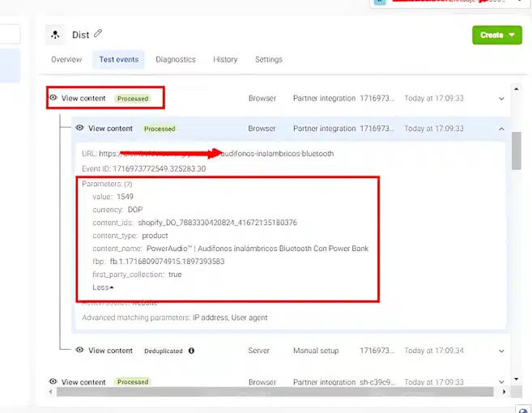The image size is (532, 413).
Task: Click the dataset icon left of Dist
Action: click(55, 35)
